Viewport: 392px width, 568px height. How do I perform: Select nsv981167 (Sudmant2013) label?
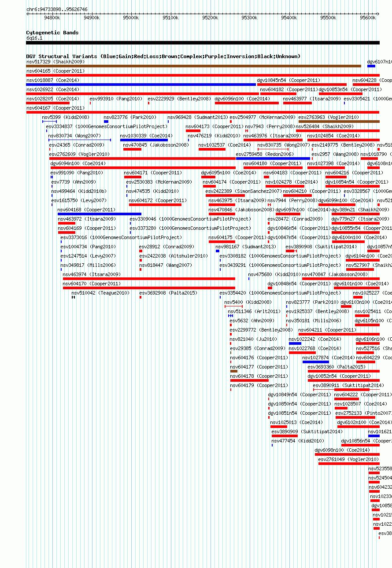tap(246, 247)
